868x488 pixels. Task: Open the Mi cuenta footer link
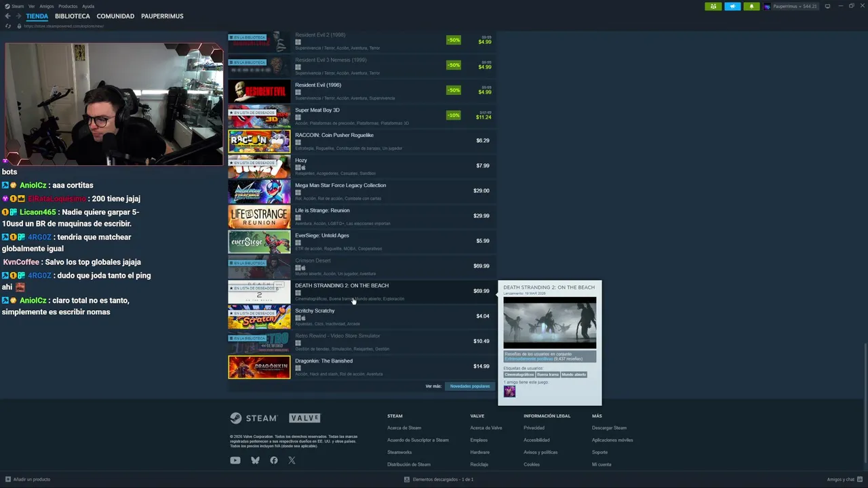click(x=601, y=464)
